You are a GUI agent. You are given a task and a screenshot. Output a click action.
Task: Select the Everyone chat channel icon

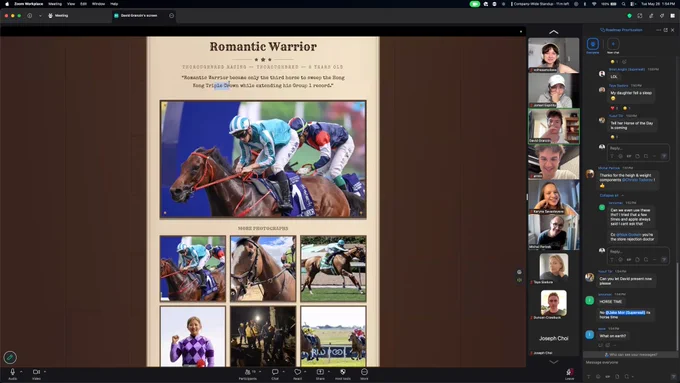point(593,44)
